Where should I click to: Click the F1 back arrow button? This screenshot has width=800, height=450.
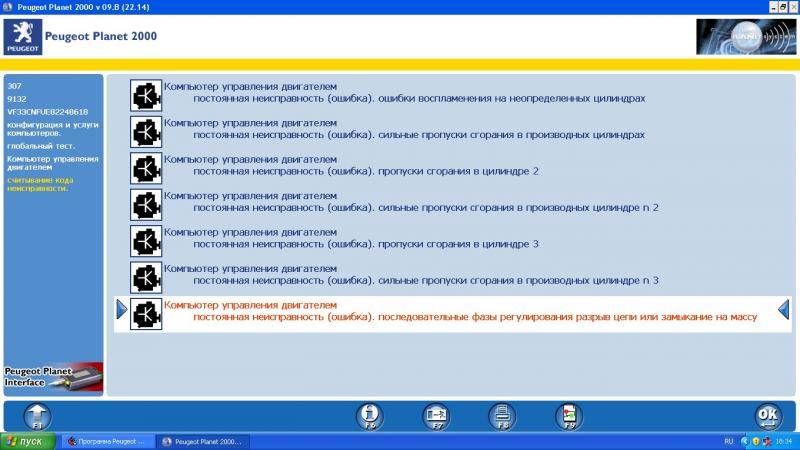pyautogui.click(x=37, y=414)
